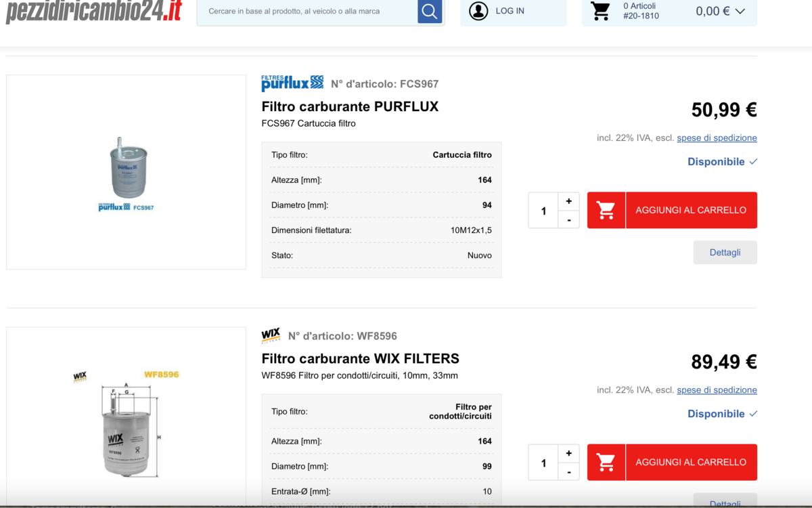Add PURFLUX filter to cart
The width and height of the screenshot is (812, 508).
coord(691,210)
